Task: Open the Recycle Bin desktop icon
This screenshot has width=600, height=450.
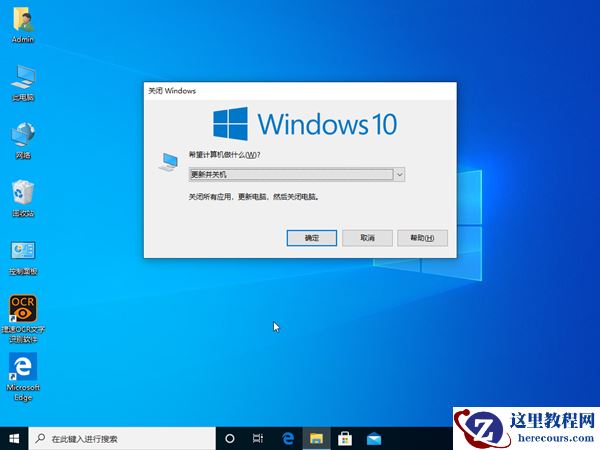Action: [x=23, y=198]
